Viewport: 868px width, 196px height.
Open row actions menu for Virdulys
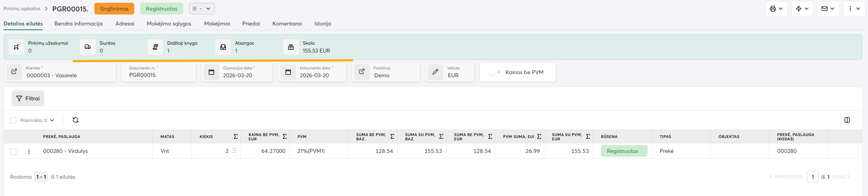pos(29,151)
